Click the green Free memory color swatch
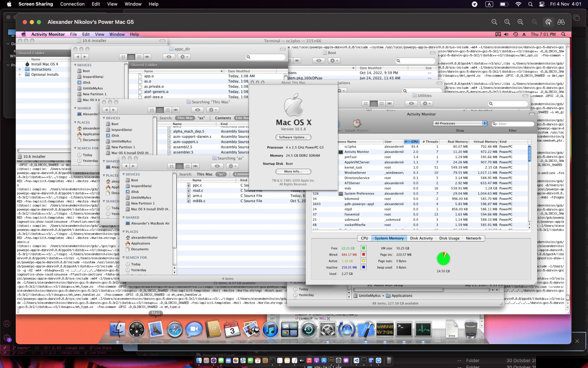Screen dimensions: 588x368 click(x=363, y=248)
